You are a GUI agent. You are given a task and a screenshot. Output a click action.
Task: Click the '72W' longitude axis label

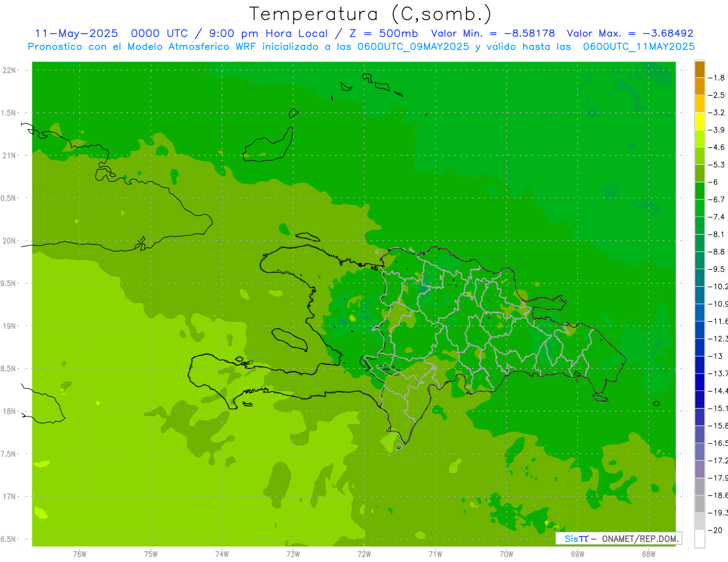pos(364,553)
